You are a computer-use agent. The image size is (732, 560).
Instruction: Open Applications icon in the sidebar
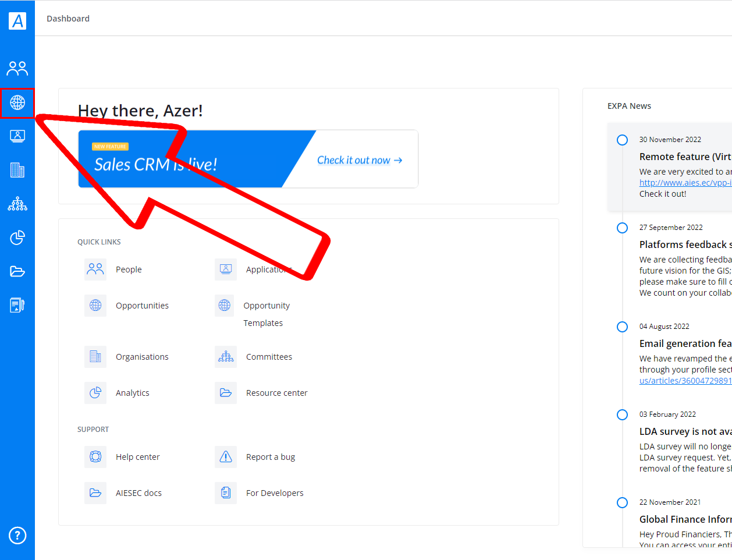17,136
